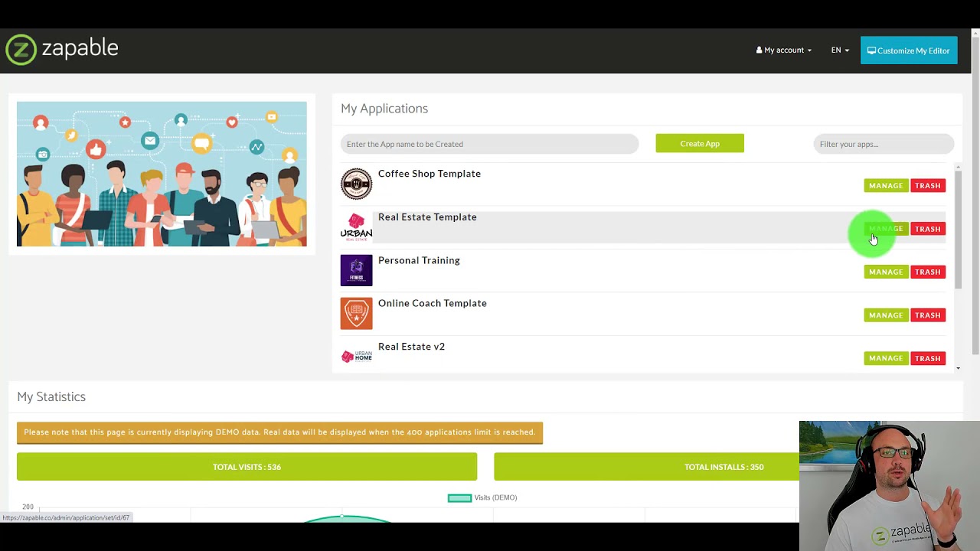The width and height of the screenshot is (980, 551).
Task: Focus the app name input field
Action: [x=489, y=144]
